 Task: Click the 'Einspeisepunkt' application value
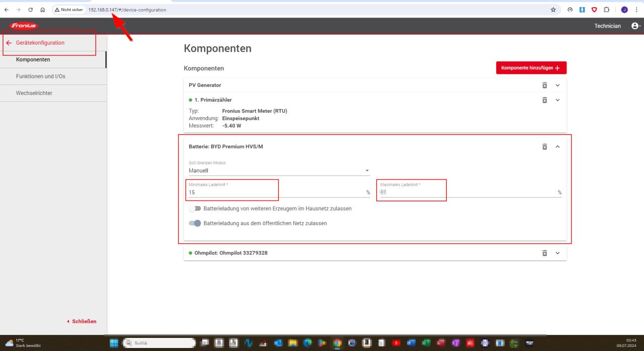click(x=242, y=118)
